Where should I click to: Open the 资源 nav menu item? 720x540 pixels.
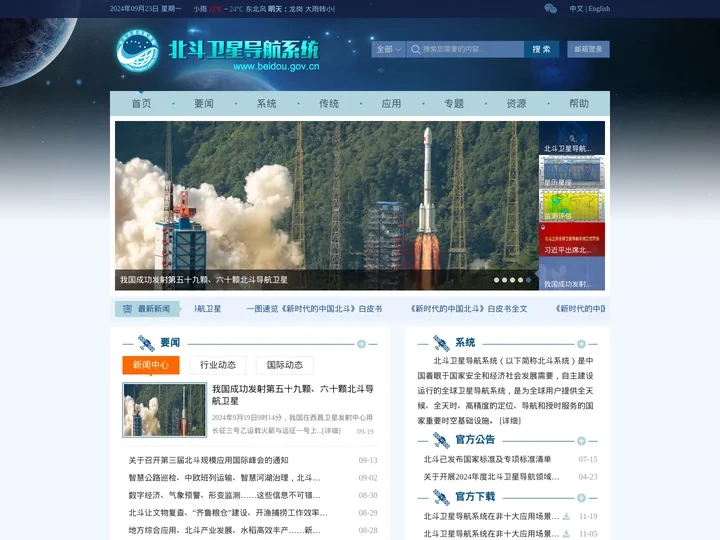click(x=517, y=104)
